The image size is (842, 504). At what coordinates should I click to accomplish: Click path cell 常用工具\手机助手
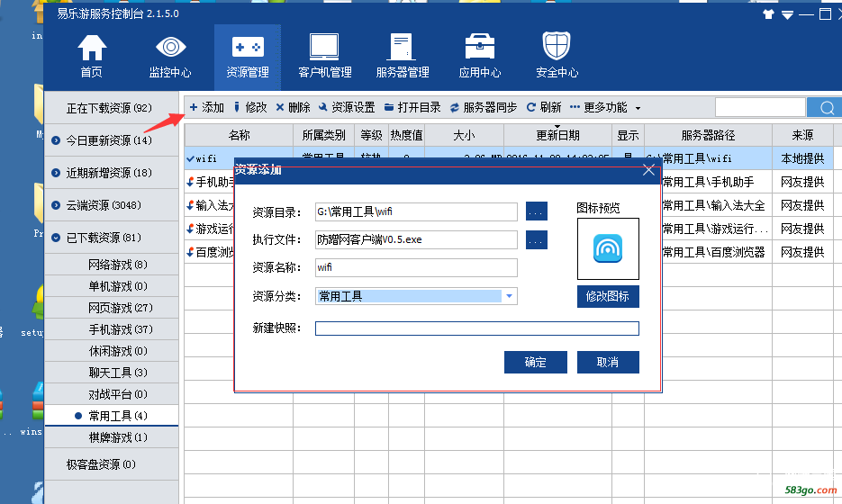click(708, 182)
